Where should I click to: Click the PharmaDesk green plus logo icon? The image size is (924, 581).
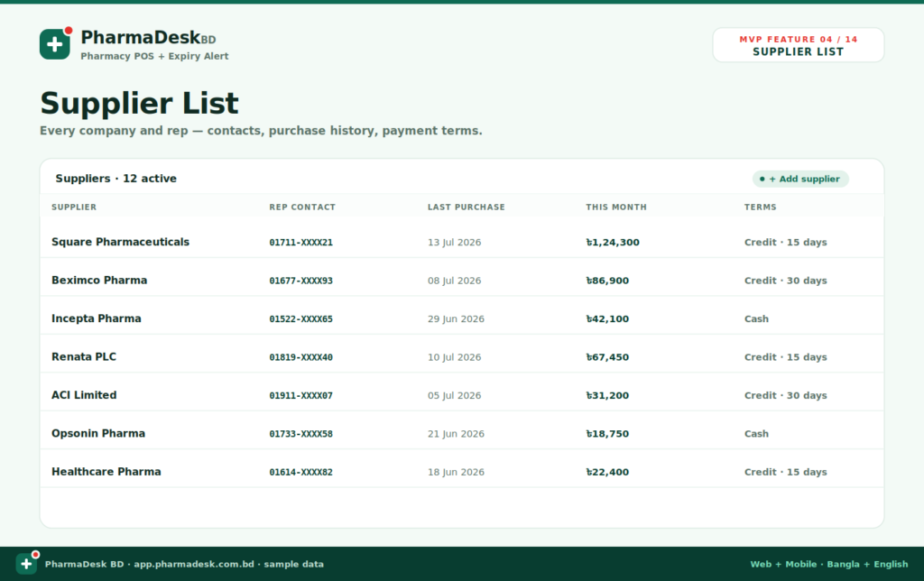pos(55,43)
